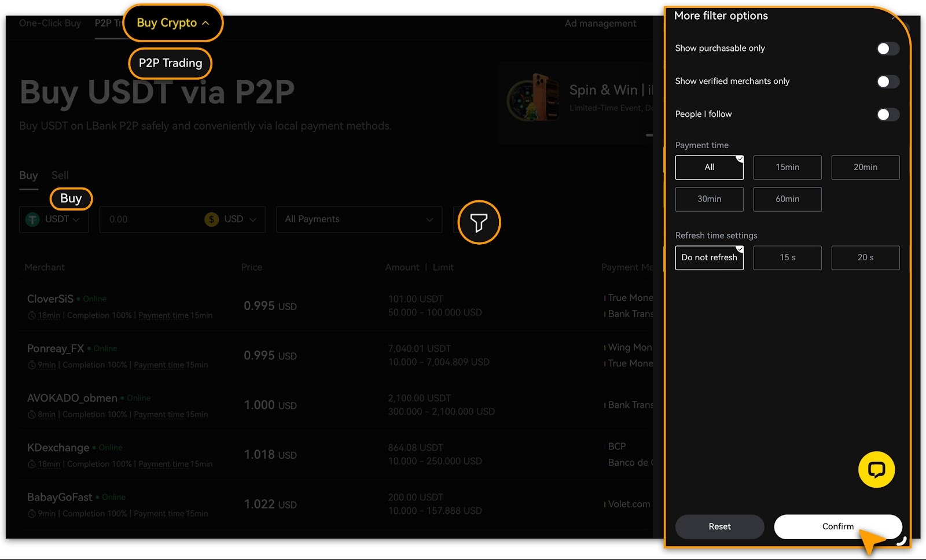Click the clock icon under BabayGoFast

point(32,514)
